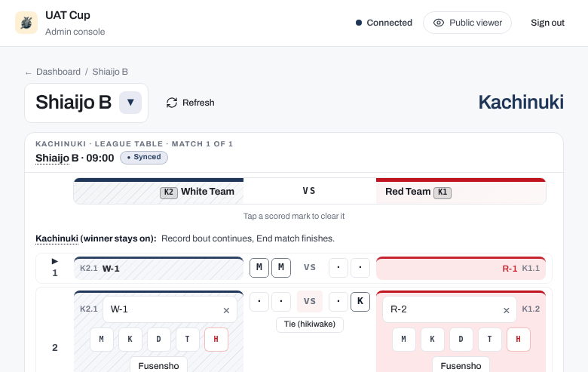Clear the W-1 competitor field with X
This screenshot has height=372, width=588.
(226, 310)
